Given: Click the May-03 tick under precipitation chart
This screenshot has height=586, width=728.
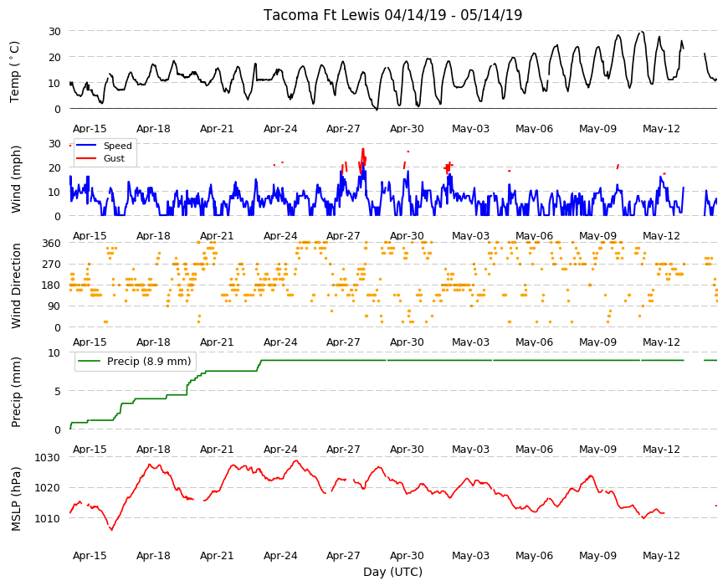Looking at the screenshot, I should tap(470, 449).
